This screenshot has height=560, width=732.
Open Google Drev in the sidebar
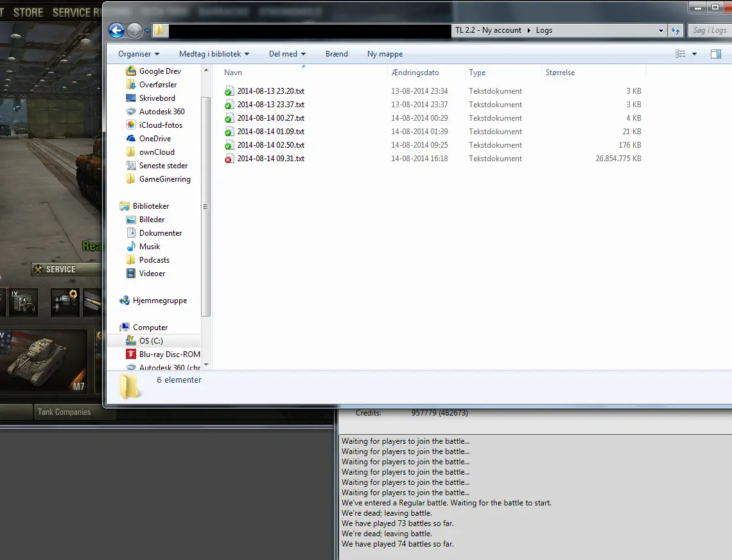click(160, 71)
